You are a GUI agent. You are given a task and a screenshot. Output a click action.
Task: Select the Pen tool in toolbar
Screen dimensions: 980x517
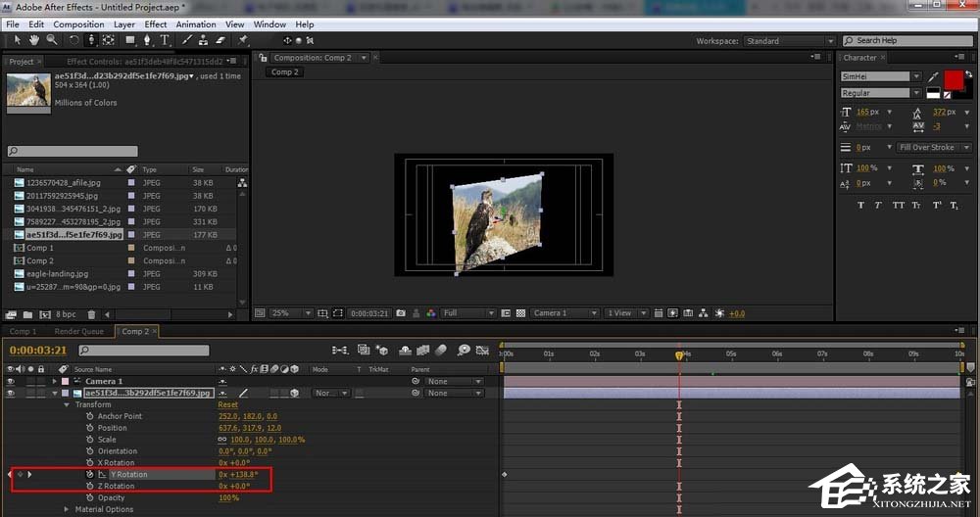click(x=147, y=40)
